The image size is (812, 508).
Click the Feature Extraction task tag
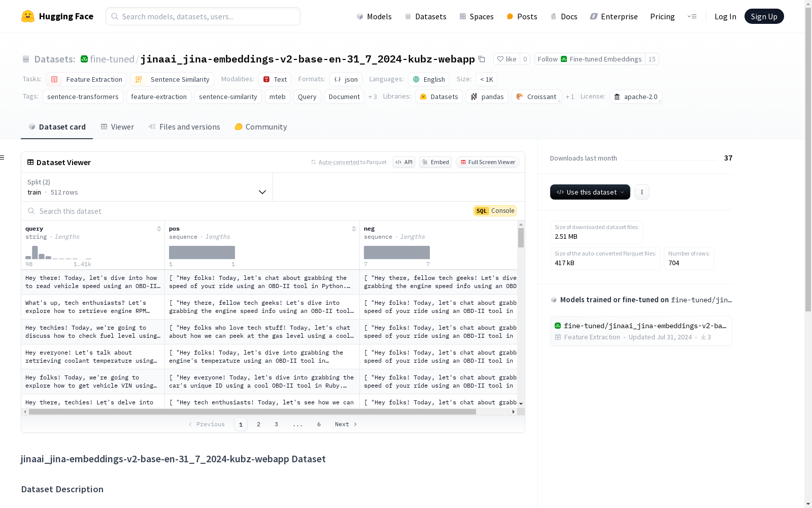point(86,79)
